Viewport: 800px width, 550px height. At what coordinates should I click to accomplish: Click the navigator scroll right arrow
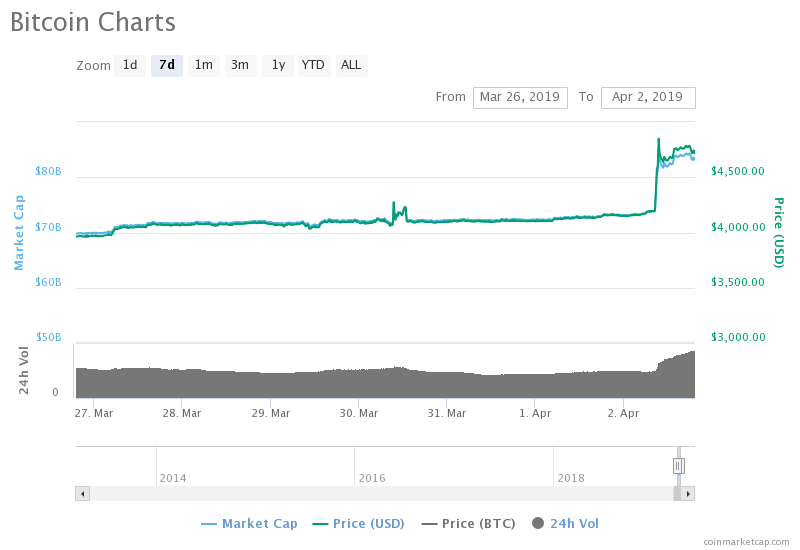[x=688, y=493]
